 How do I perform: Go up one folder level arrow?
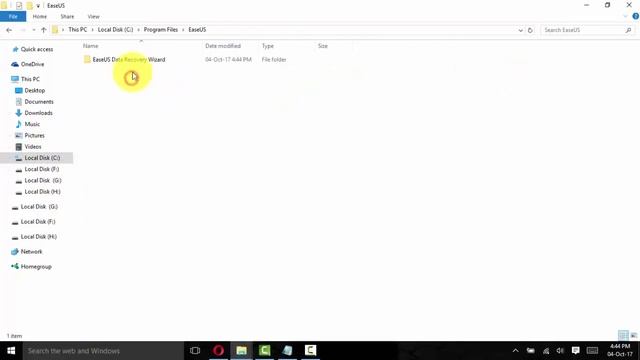pos(44,30)
